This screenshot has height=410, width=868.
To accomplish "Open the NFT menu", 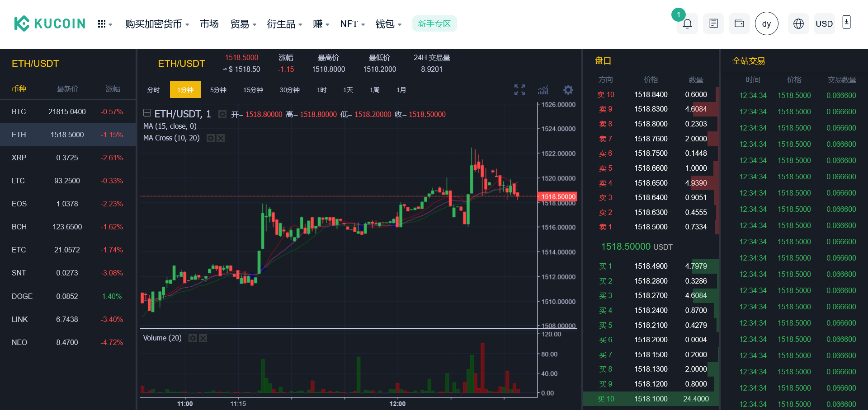I will (x=352, y=24).
